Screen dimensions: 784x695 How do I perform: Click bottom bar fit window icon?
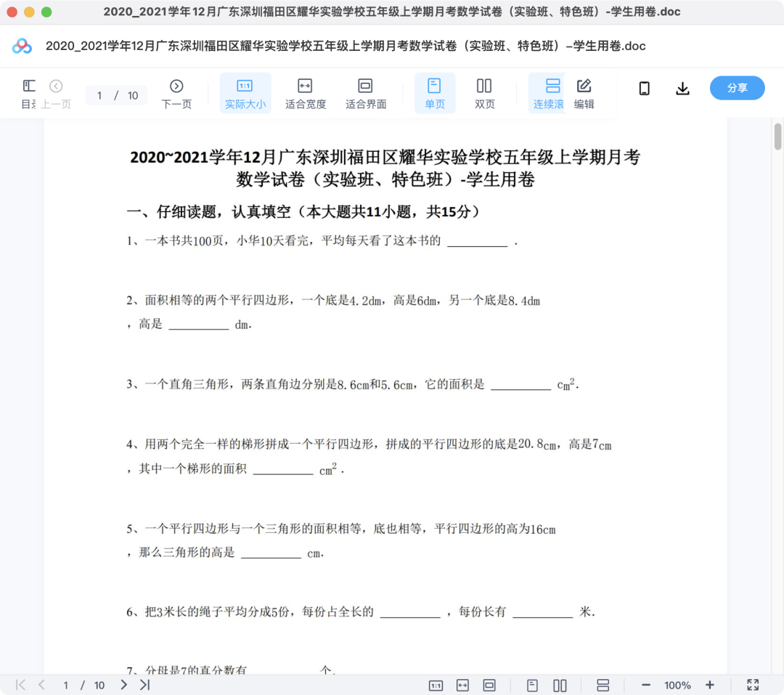pyautogui.click(x=489, y=686)
